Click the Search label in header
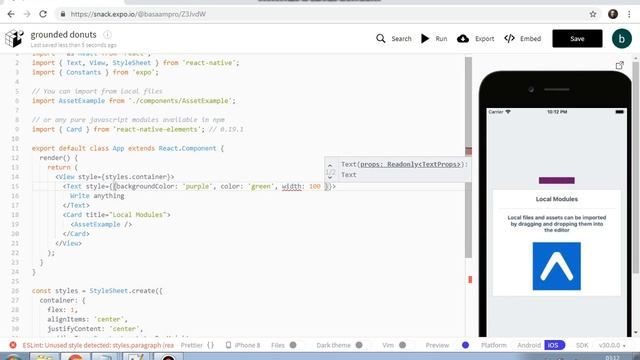The width and height of the screenshot is (640, 360). coord(401,39)
